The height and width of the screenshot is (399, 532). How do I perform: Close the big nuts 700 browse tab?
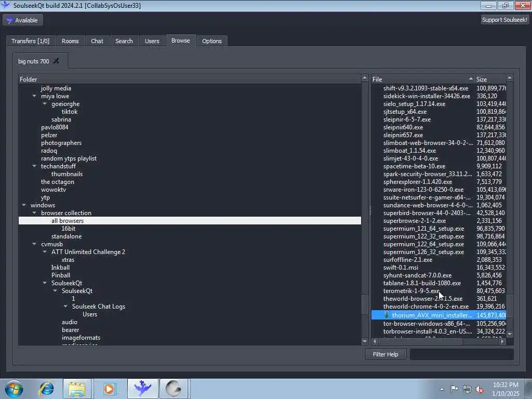pyautogui.click(x=56, y=61)
